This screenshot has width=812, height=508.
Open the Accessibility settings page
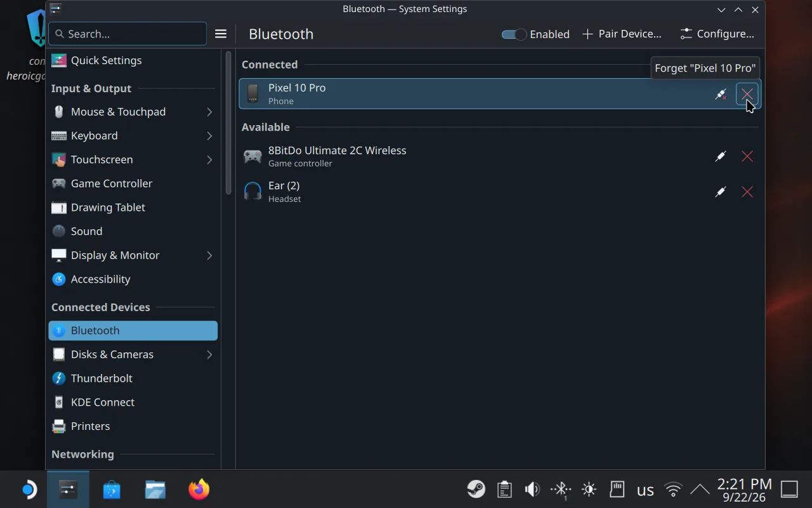pyautogui.click(x=133, y=279)
